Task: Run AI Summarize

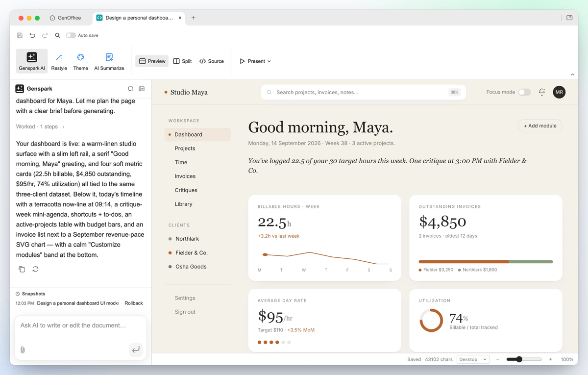Action: 109,61
